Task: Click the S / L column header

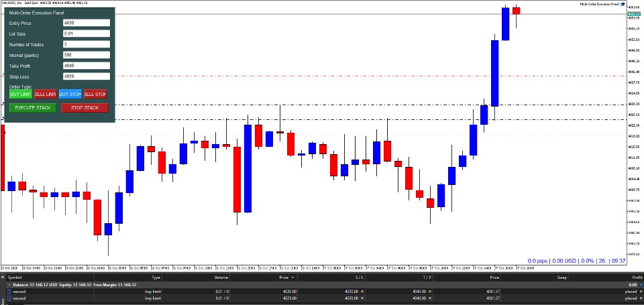Action: (x=360, y=278)
